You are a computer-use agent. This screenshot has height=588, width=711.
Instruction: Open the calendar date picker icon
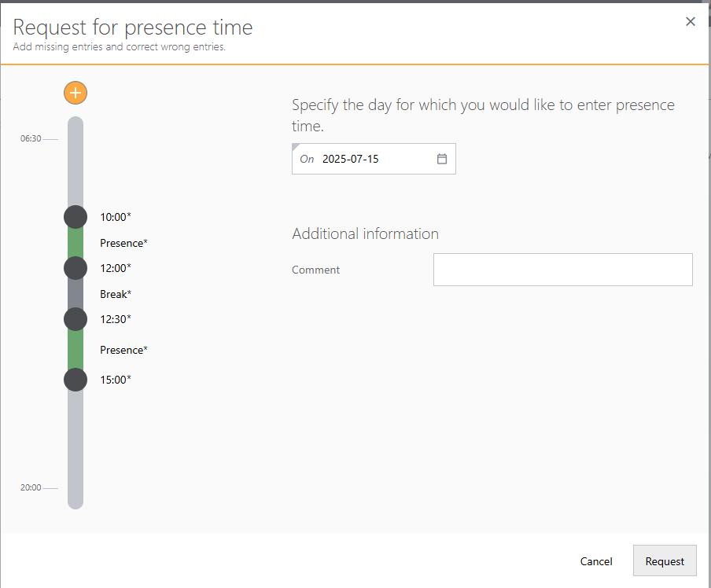pos(442,159)
